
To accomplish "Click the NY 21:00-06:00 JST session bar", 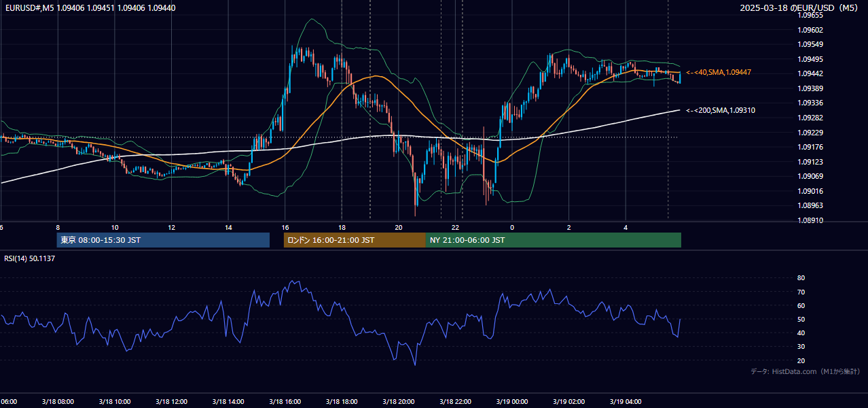I will pyautogui.click(x=554, y=240).
